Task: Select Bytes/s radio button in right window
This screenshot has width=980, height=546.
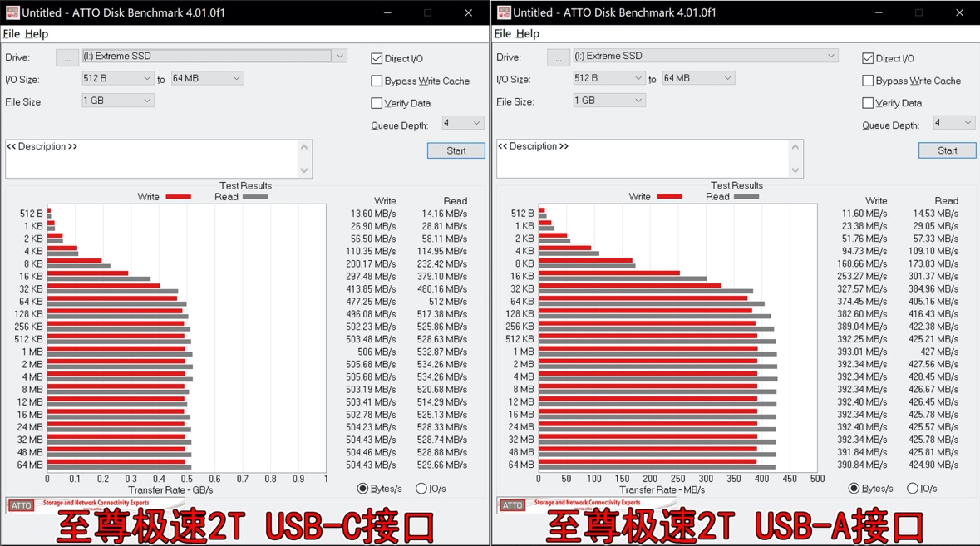Action: tap(854, 489)
